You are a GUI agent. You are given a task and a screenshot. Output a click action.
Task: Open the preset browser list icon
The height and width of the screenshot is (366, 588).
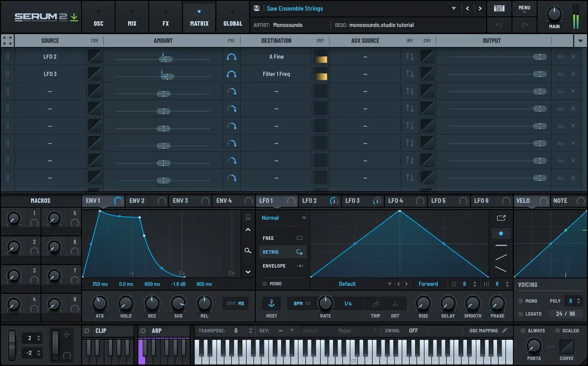(499, 8)
